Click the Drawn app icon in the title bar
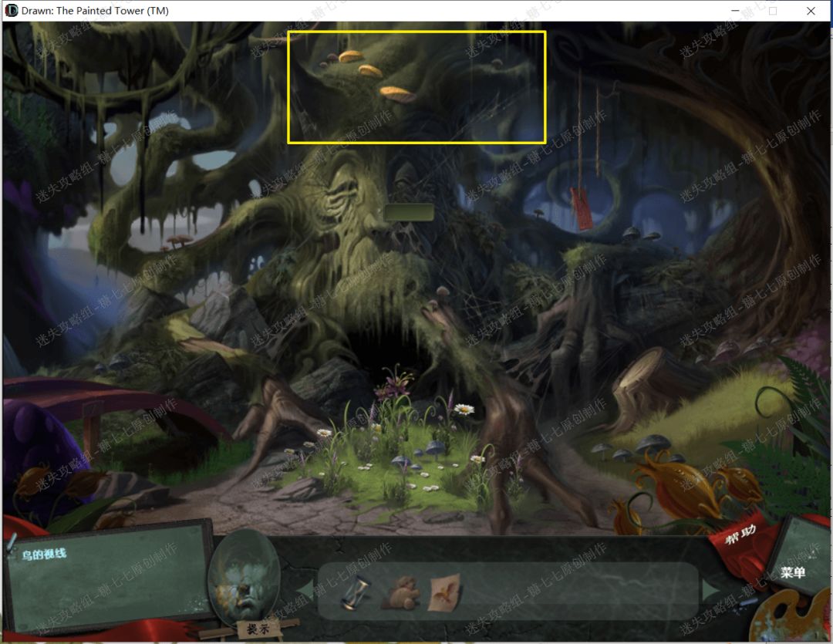The height and width of the screenshot is (644, 833). tap(11, 10)
